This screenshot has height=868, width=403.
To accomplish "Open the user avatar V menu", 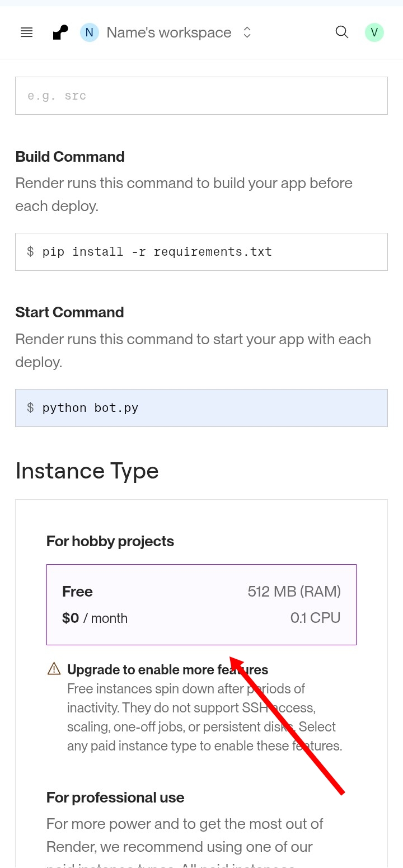I will click(374, 32).
